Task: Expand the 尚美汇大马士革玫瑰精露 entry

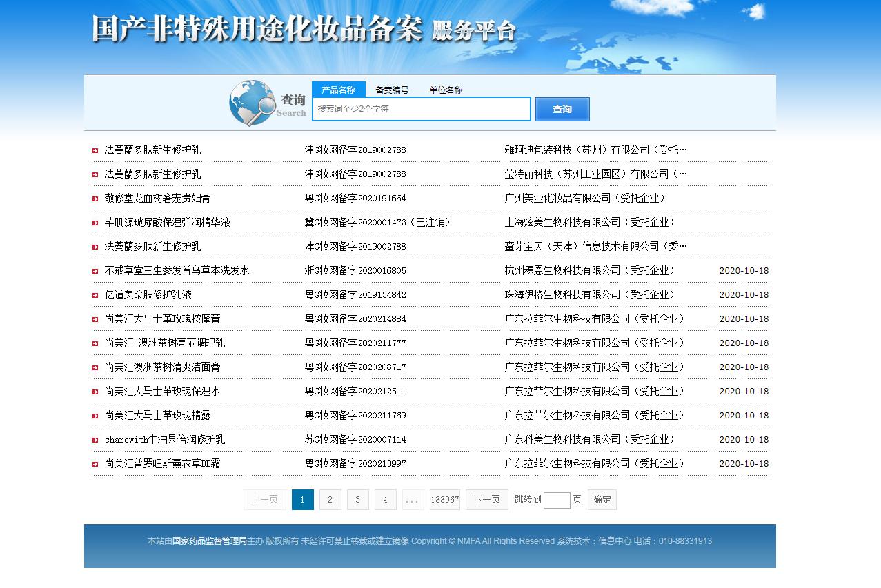Action: pos(95,415)
